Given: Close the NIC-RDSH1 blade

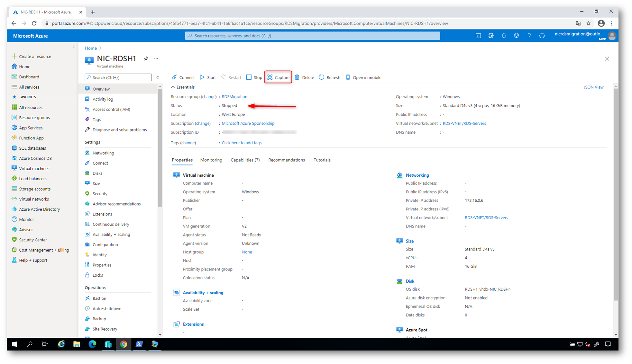Looking at the screenshot, I should (x=607, y=59).
